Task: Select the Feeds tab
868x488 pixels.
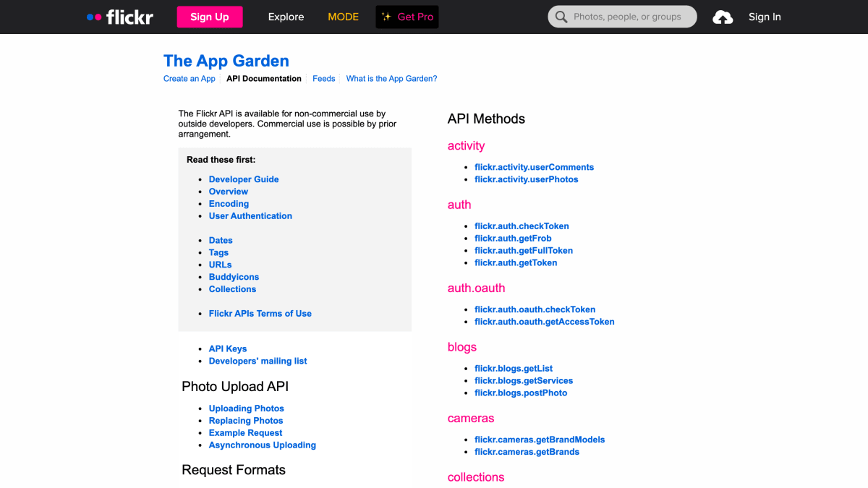Action: pos(324,79)
